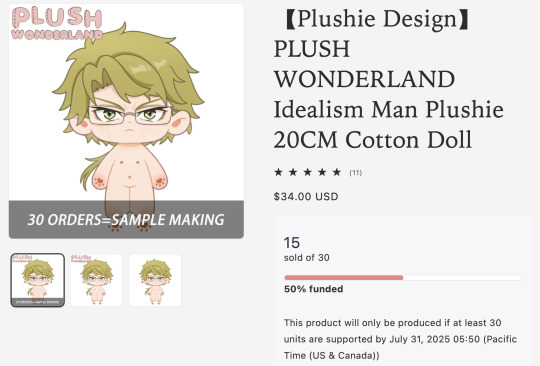Screen dimensions: 540x366
Task: Select the third plain plushie thumbnail
Action: point(155,280)
